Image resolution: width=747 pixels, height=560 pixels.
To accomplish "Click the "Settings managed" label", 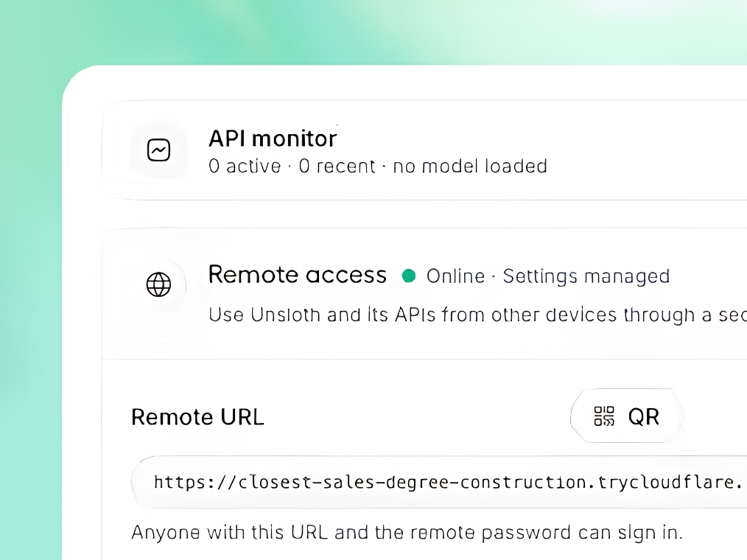I will (586, 276).
